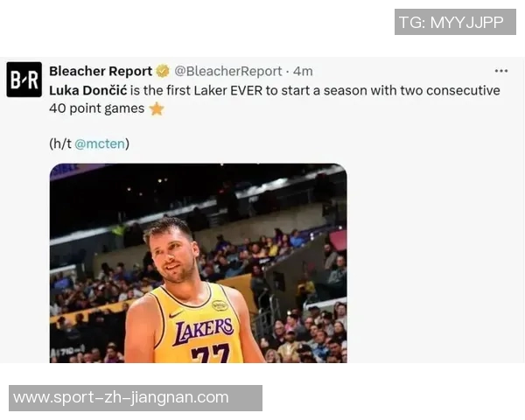The width and height of the screenshot is (525, 420).
Task: Open the attached Lakers game photo
Action: tap(199, 263)
